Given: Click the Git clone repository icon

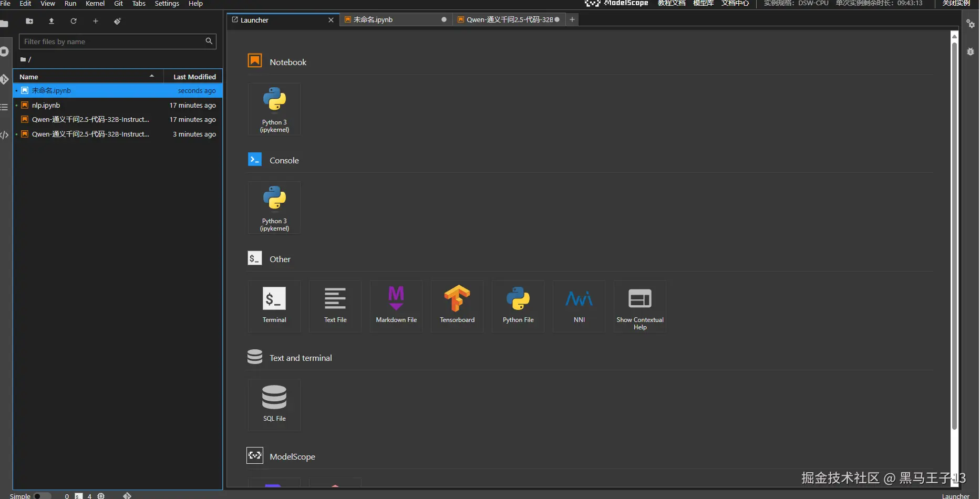Looking at the screenshot, I should point(117,21).
